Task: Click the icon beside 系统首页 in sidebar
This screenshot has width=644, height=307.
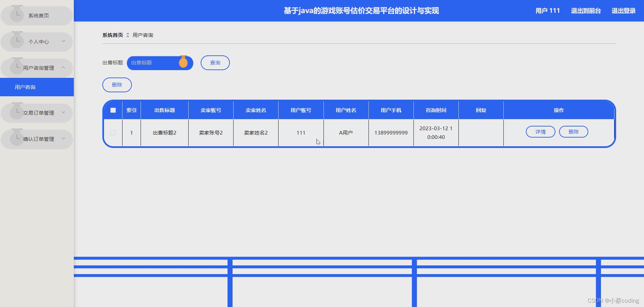Action: 17,14
